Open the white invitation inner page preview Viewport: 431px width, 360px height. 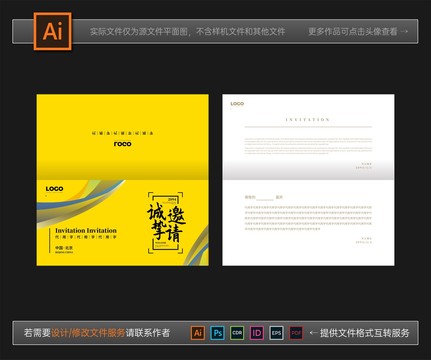(308, 180)
